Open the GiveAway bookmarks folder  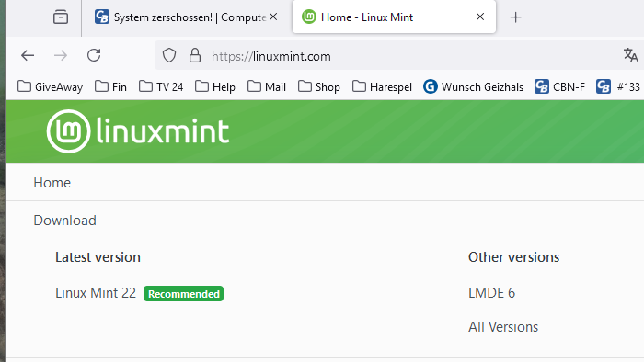pyautogui.click(x=50, y=87)
